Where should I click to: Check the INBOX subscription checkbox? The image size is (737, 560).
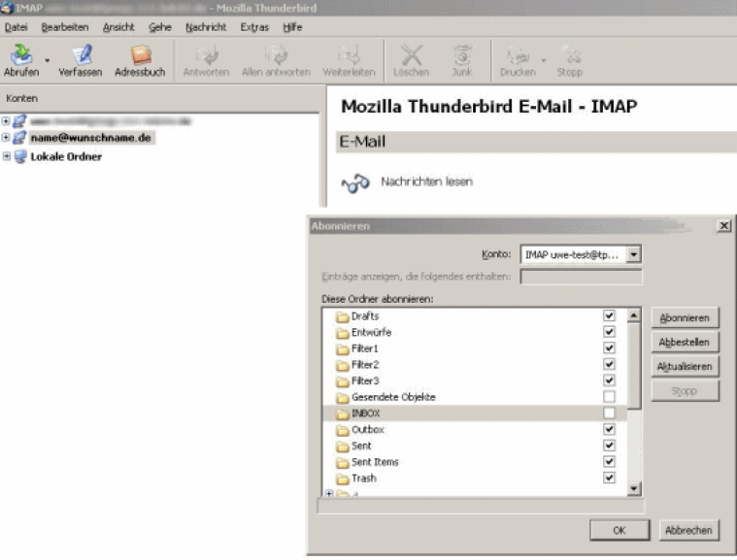(609, 413)
